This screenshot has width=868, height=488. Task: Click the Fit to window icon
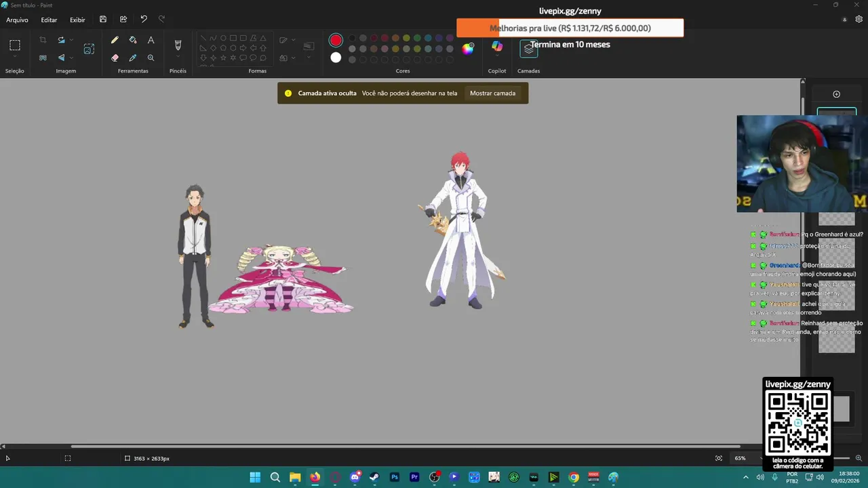coord(719,458)
